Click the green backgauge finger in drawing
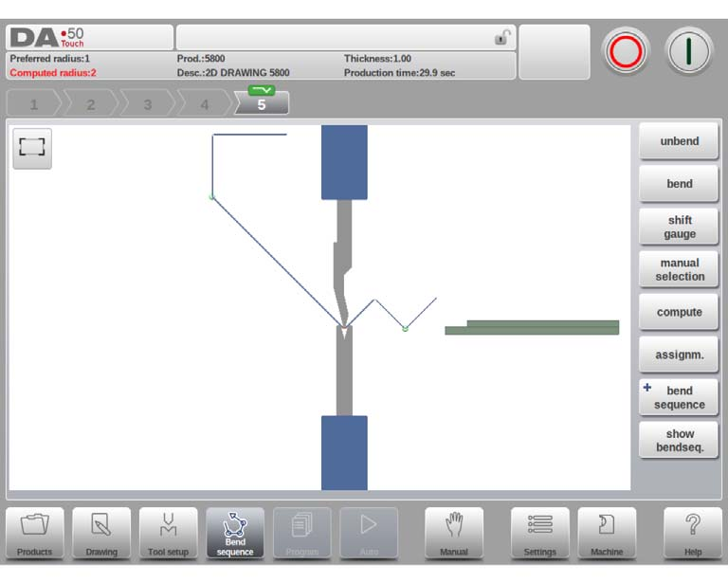Viewport: 728px width, 583px height. [x=532, y=327]
